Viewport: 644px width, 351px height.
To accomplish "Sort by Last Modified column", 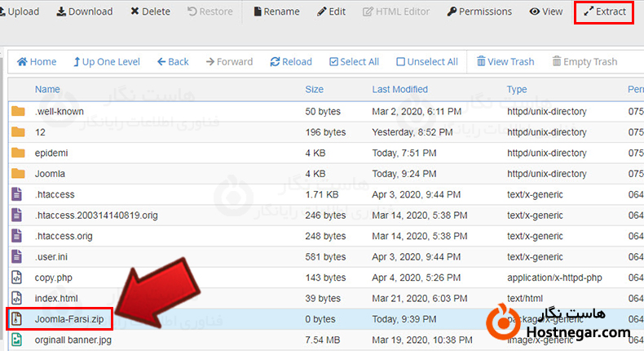I will click(399, 89).
